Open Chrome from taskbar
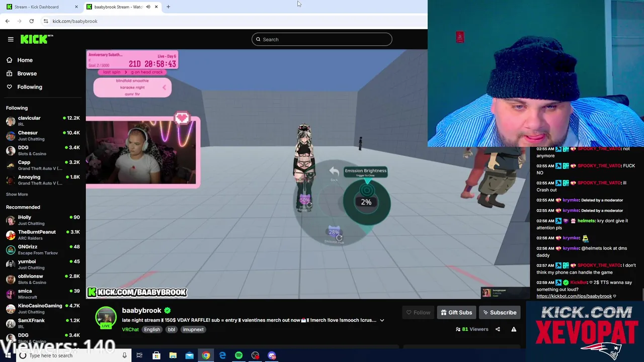This screenshot has width=644, height=362. 206,355
